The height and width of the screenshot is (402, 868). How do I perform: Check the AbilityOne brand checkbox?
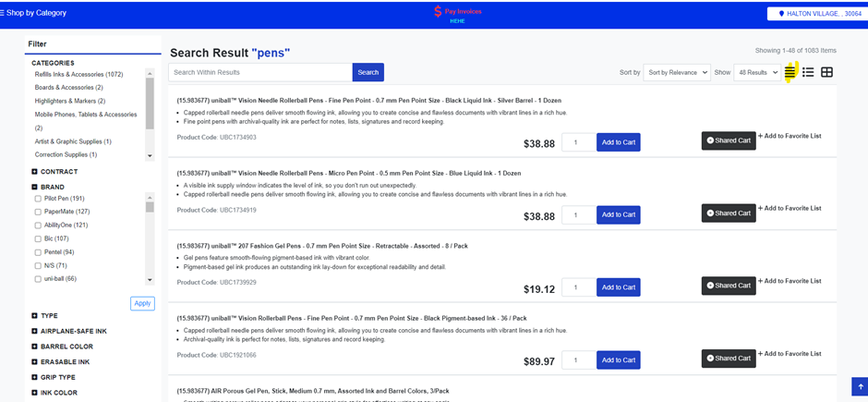[x=38, y=225]
